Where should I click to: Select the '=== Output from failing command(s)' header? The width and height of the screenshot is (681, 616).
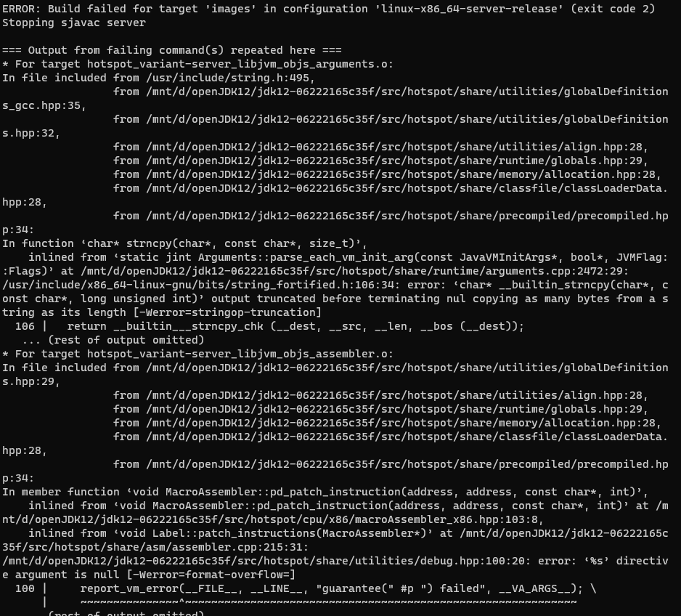click(x=172, y=50)
